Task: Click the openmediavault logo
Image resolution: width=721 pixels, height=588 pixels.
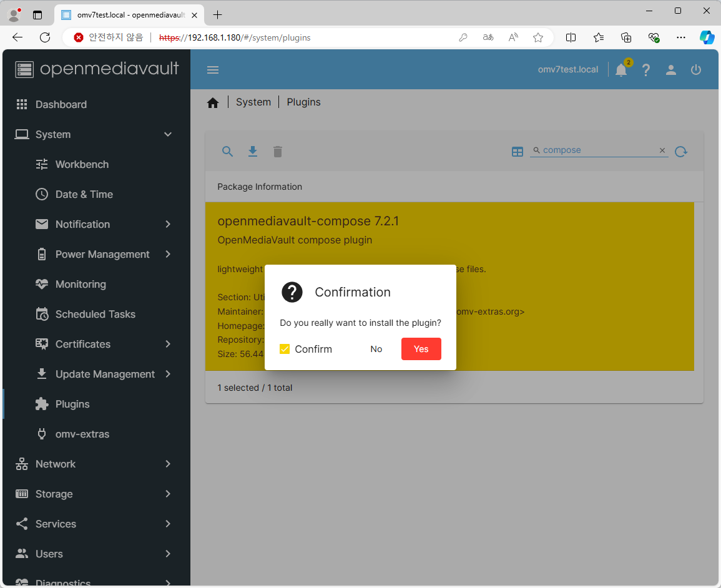Action: point(97,69)
